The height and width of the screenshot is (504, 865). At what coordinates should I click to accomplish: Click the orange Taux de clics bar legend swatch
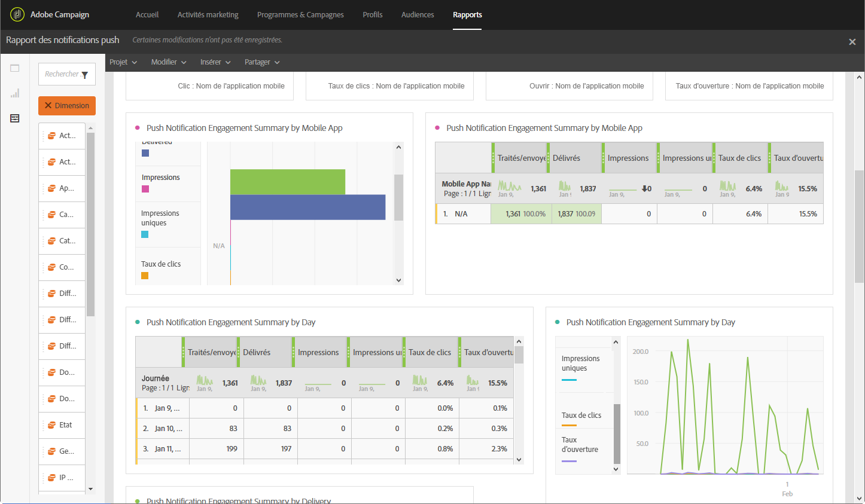point(145,276)
